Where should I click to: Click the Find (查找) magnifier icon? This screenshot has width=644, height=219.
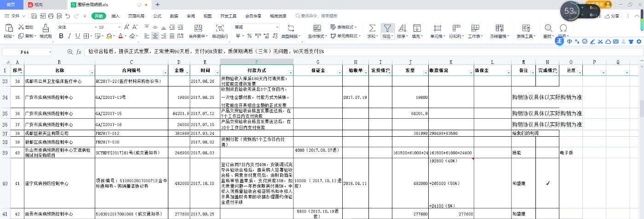(x=548, y=28)
